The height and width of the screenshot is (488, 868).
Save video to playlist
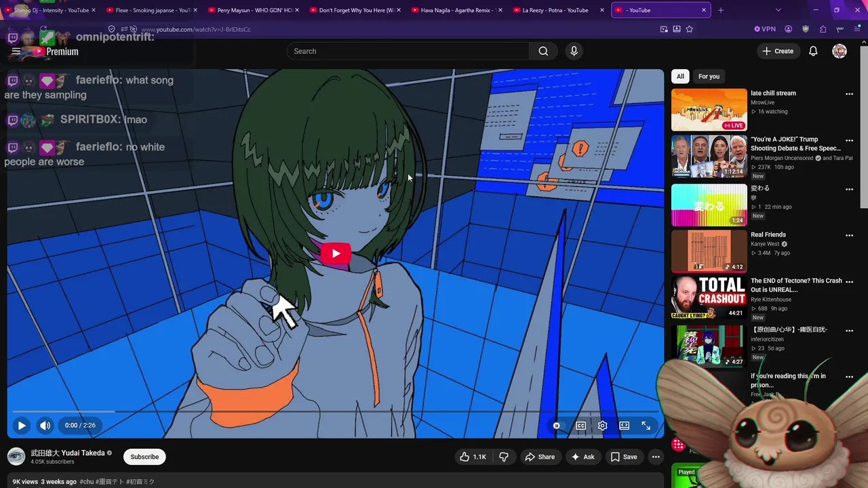[x=624, y=457]
